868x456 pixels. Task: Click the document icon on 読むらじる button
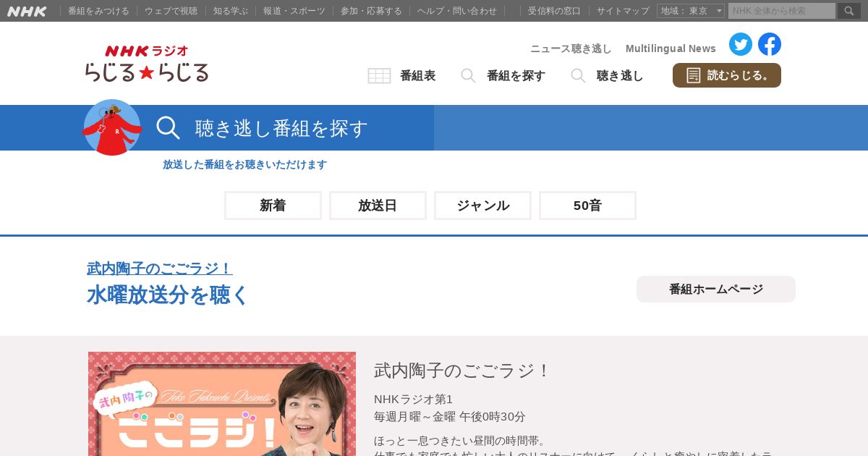pyautogui.click(x=694, y=75)
